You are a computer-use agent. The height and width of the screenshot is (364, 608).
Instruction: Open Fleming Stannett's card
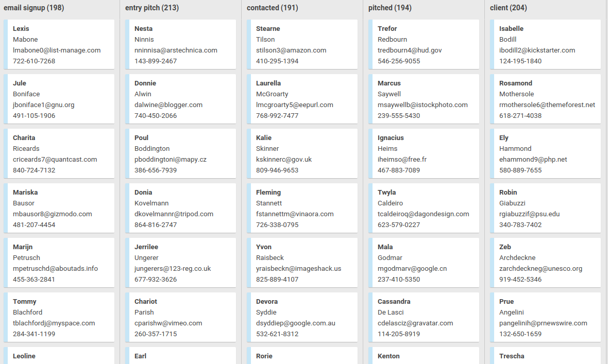pyautogui.click(x=302, y=208)
